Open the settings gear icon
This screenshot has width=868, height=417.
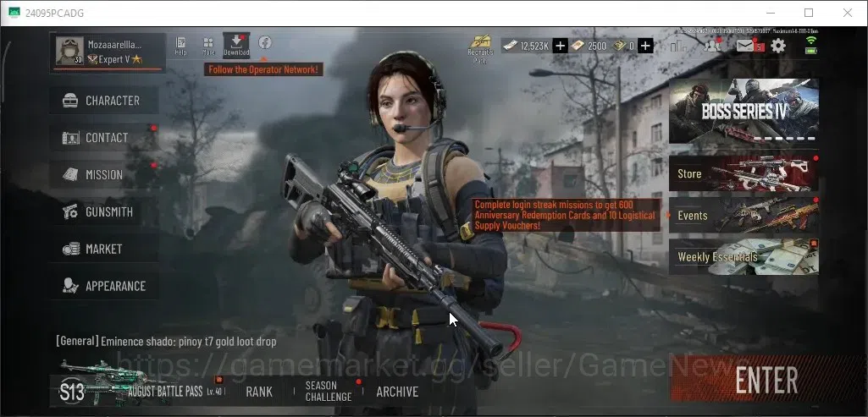[778, 46]
